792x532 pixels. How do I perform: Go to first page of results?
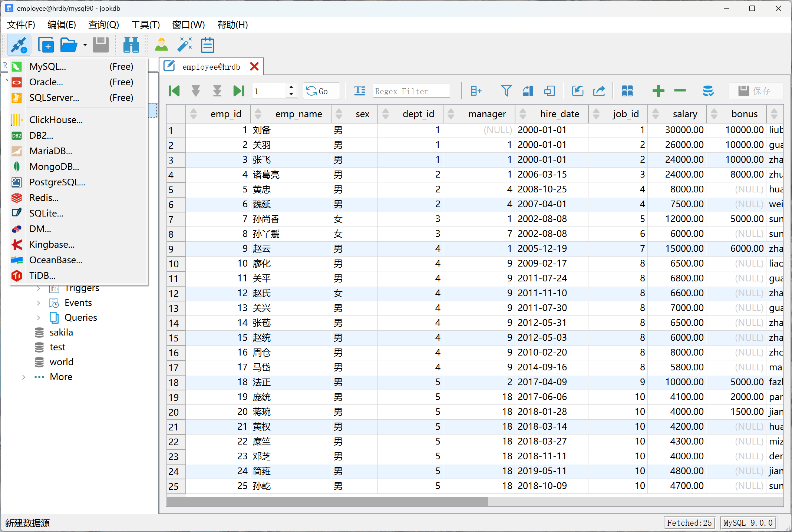(x=174, y=91)
